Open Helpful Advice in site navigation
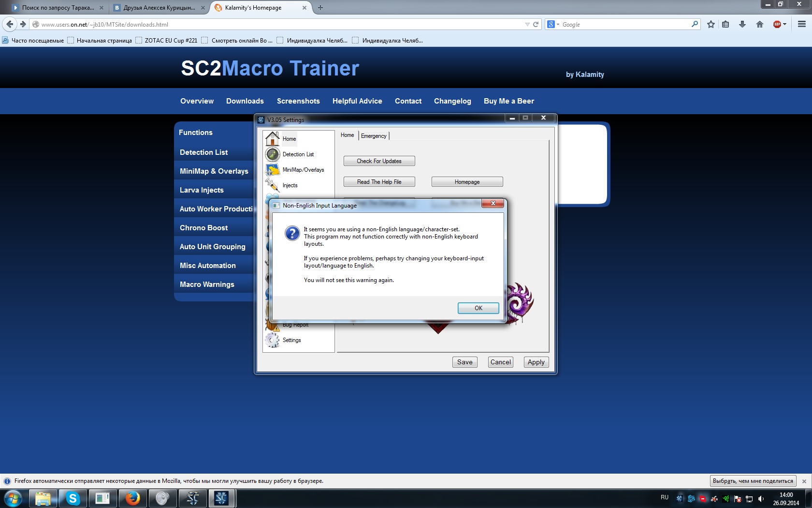The height and width of the screenshot is (508, 812). (357, 101)
